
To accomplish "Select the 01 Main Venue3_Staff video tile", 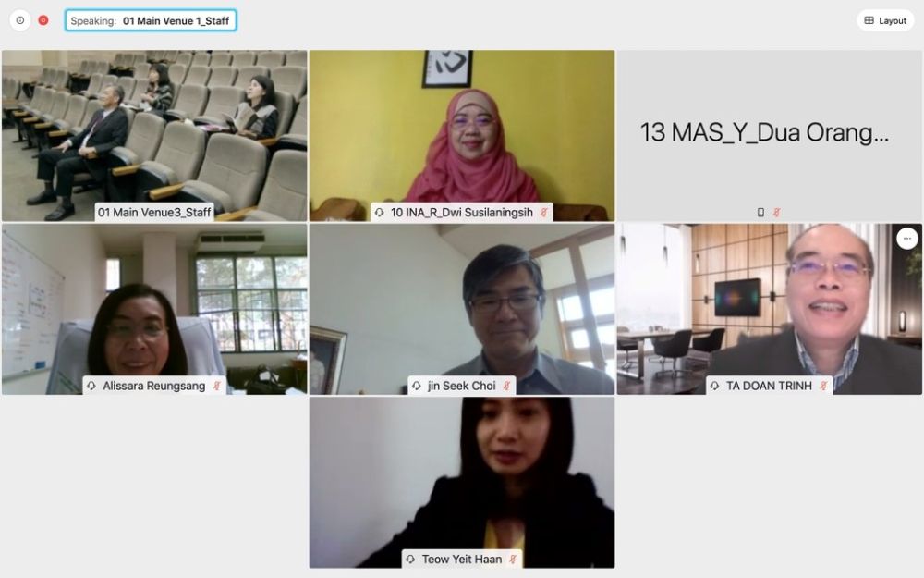I will click(154, 136).
